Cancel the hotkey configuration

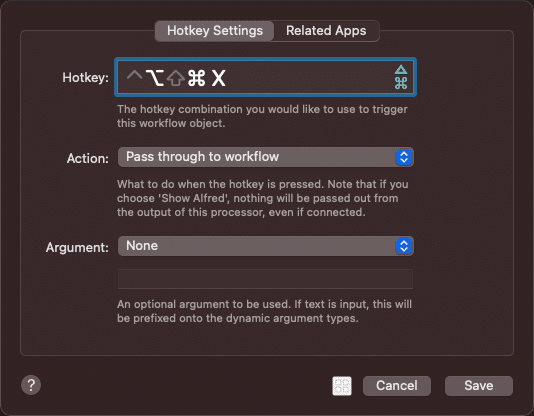click(397, 386)
